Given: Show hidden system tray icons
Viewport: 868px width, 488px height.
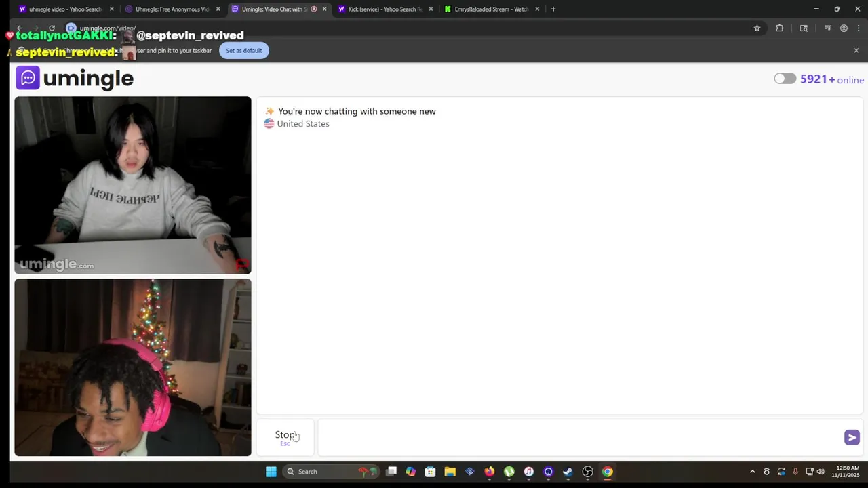Looking at the screenshot, I should point(752,472).
